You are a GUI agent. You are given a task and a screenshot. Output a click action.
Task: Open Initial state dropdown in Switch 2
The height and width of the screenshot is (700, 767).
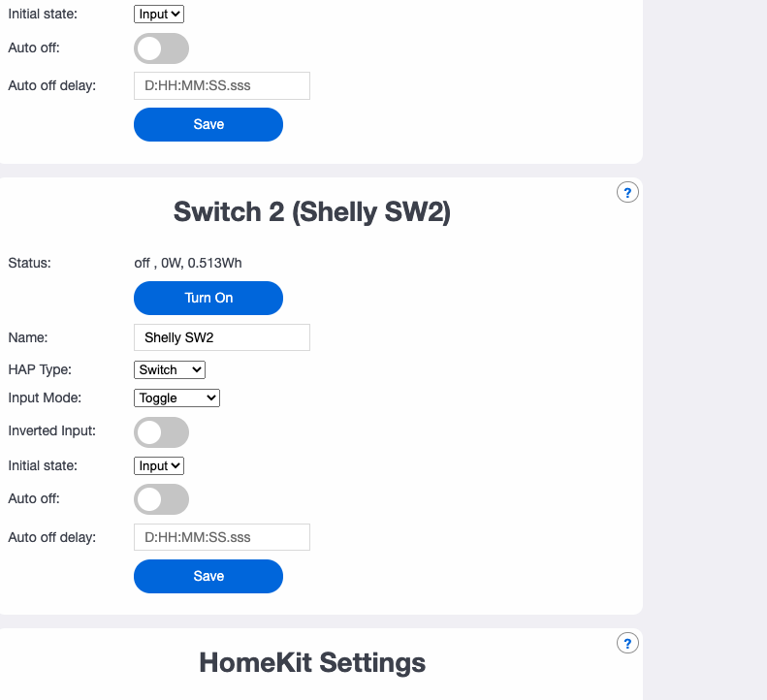pyautogui.click(x=159, y=466)
